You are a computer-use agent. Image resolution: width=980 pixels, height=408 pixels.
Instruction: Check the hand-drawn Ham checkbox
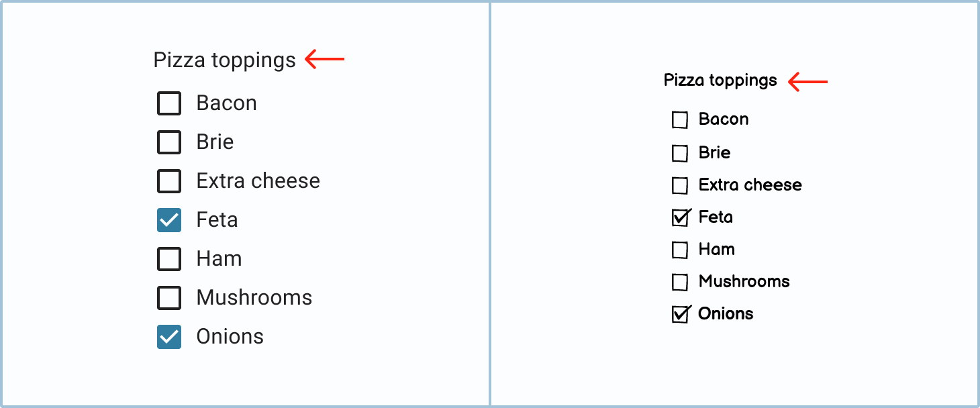pyautogui.click(x=680, y=250)
